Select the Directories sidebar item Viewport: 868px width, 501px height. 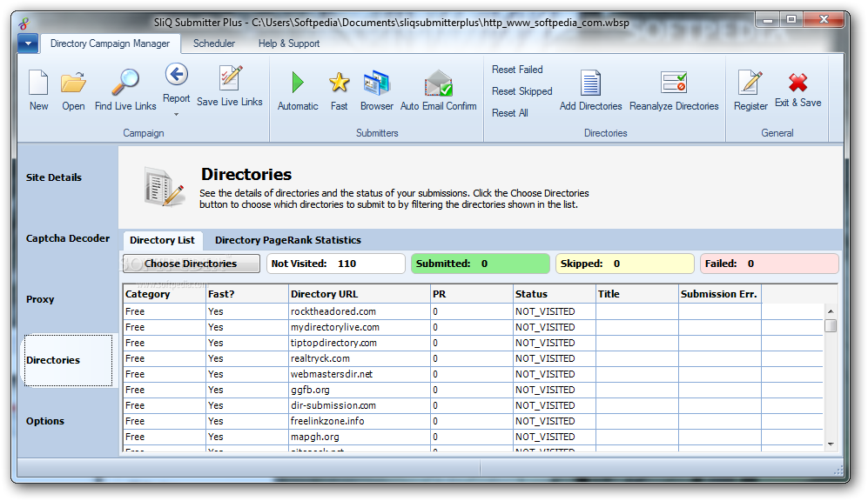[68, 360]
